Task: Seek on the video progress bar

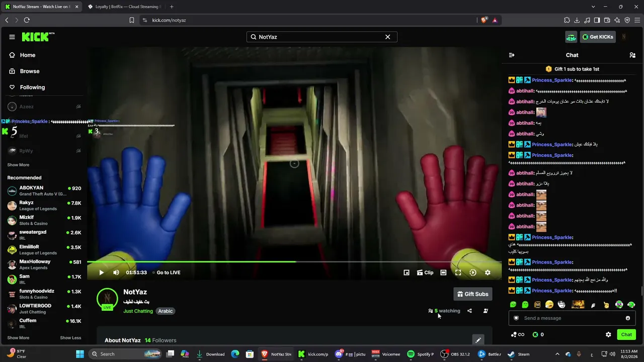Action: click(x=294, y=261)
